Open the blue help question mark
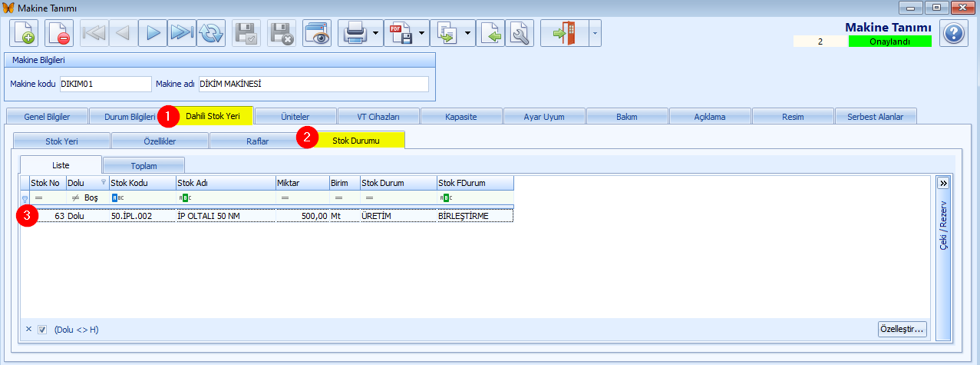The image size is (980, 365). (954, 34)
